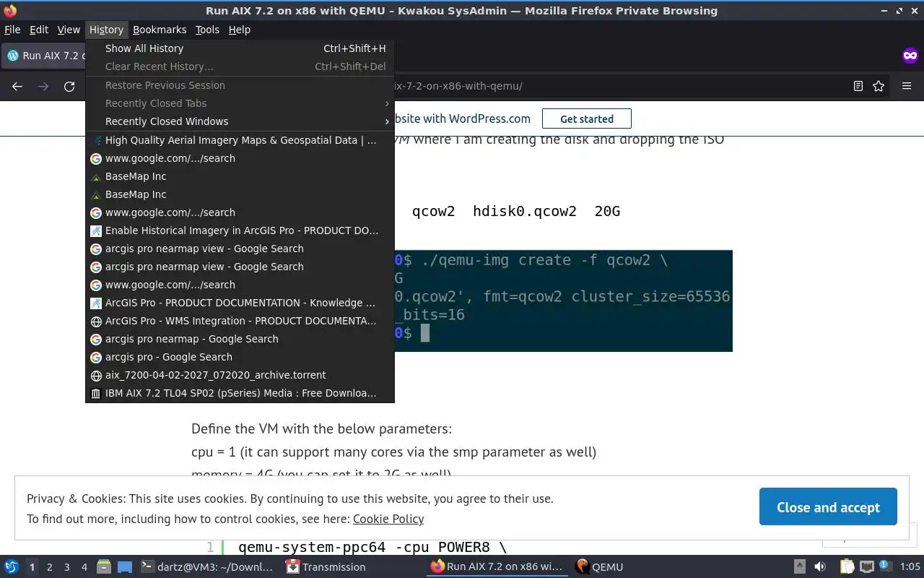
Task: Open the aix_7200 archive.torrent history entry
Action: [240, 375]
